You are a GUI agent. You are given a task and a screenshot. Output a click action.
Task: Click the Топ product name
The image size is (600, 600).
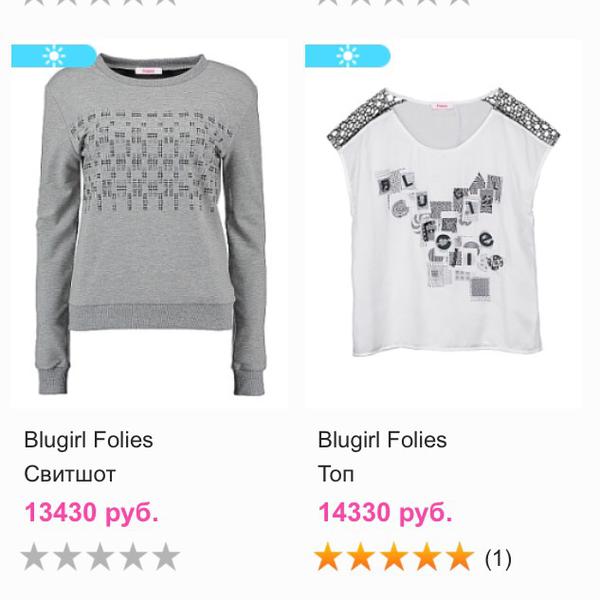point(336,475)
